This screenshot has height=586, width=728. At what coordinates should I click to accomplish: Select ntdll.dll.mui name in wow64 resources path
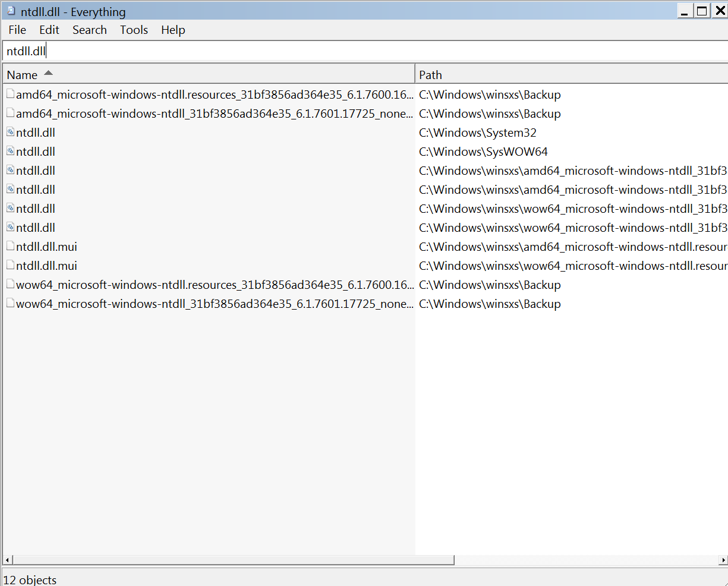click(x=46, y=266)
